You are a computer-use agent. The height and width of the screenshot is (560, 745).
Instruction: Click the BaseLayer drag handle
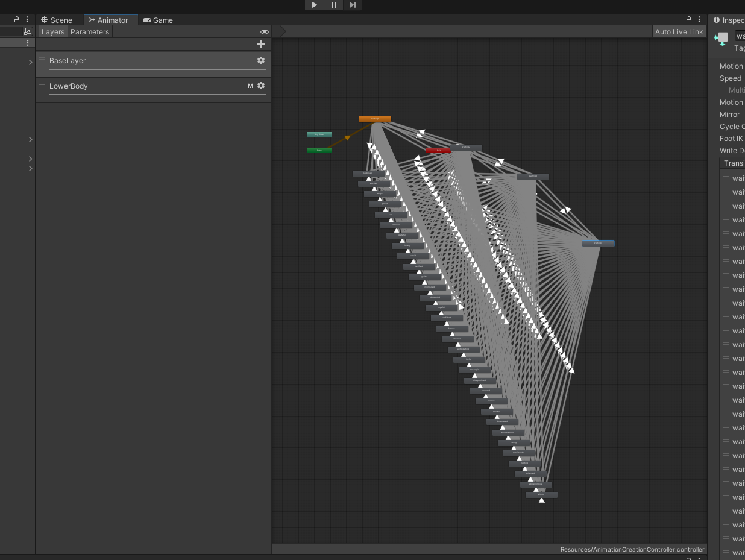click(x=42, y=59)
